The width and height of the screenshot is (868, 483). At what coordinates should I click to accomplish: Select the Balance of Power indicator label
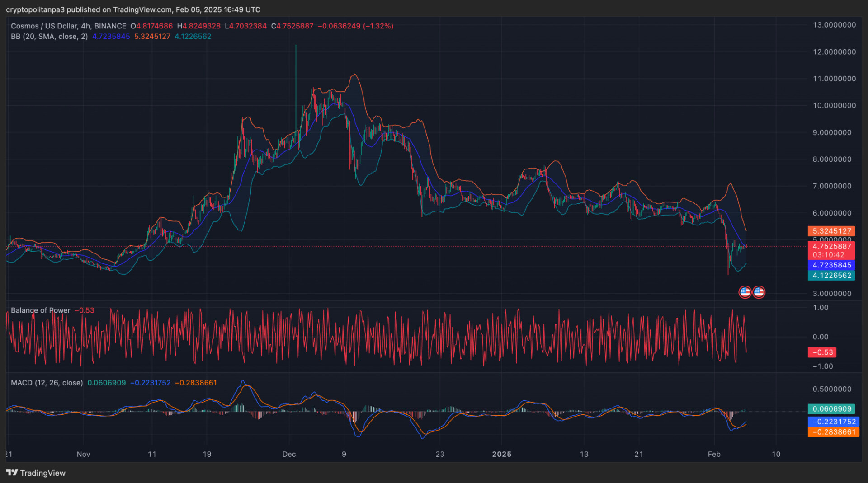tap(40, 310)
